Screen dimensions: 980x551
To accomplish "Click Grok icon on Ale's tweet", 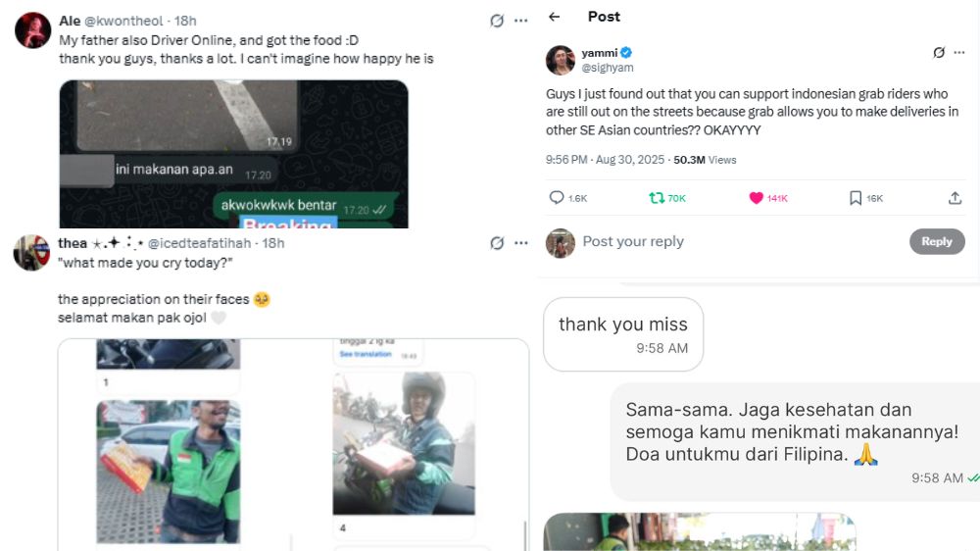I will [497, 21].
